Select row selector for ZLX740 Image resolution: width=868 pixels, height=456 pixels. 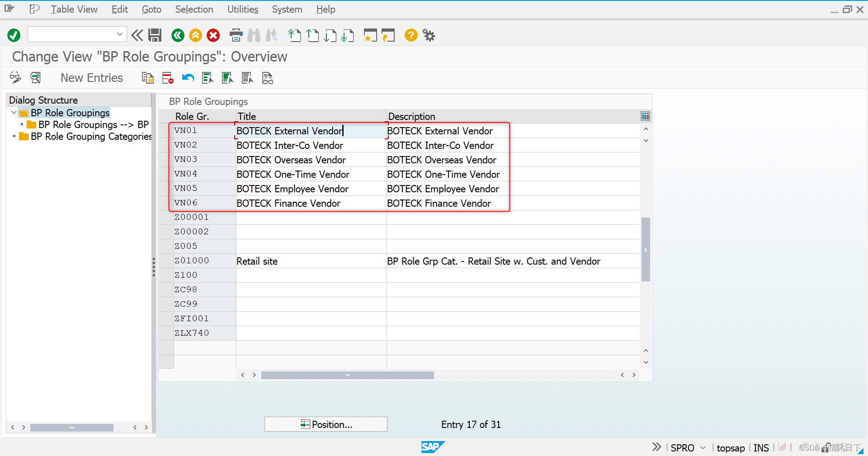[166, 333]
